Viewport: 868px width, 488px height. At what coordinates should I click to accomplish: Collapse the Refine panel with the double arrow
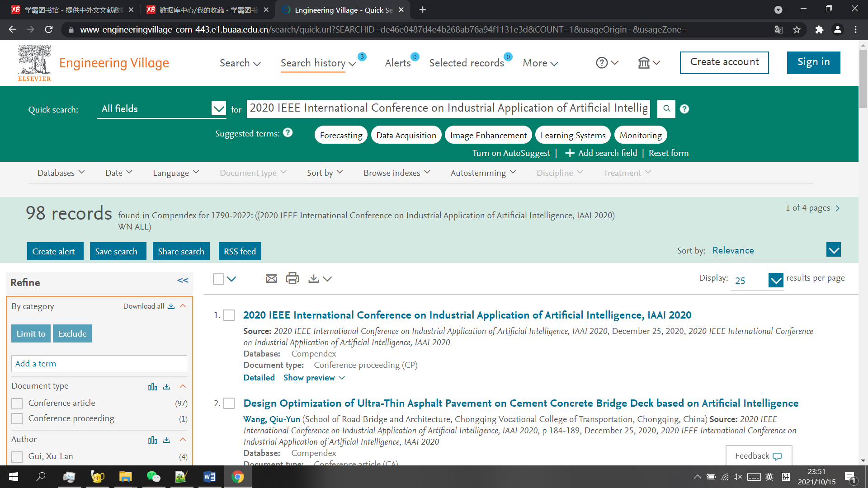(x=183, y=281)
